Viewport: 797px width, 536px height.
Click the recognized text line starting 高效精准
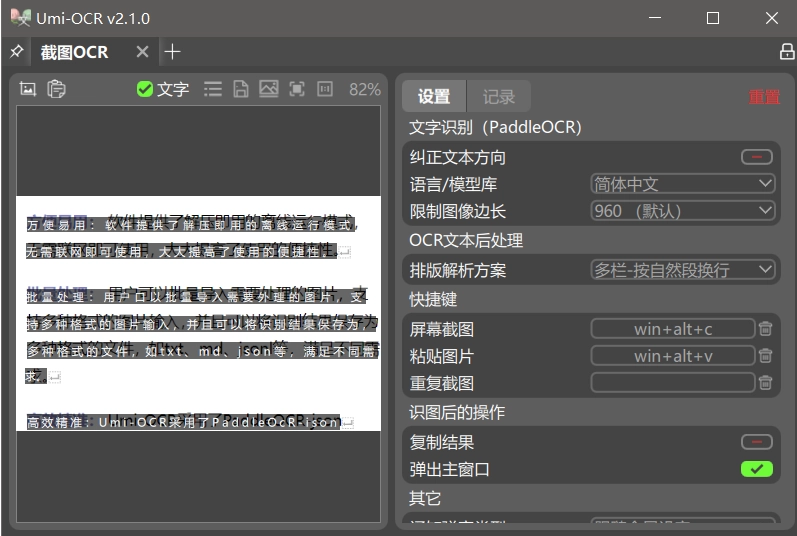pyautogui.click(x=183, y=422)
